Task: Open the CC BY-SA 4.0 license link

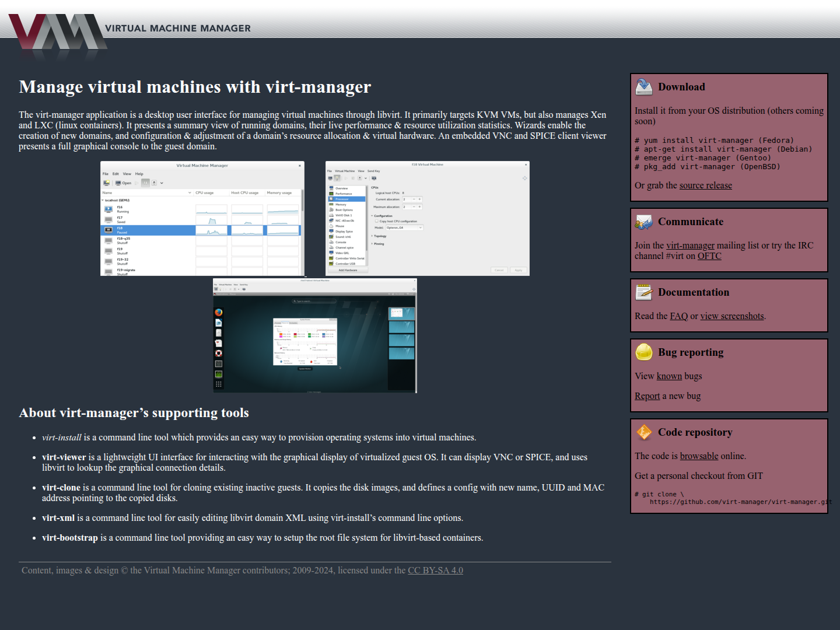Action: pos(435,570)
